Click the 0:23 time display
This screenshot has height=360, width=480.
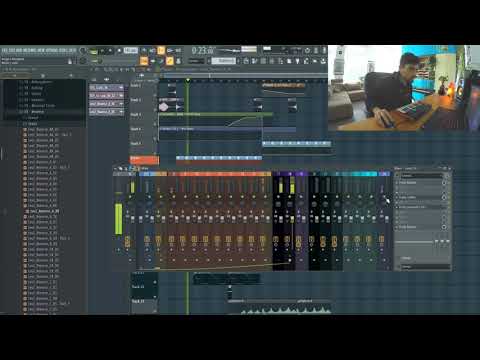(x=203, y=51)
